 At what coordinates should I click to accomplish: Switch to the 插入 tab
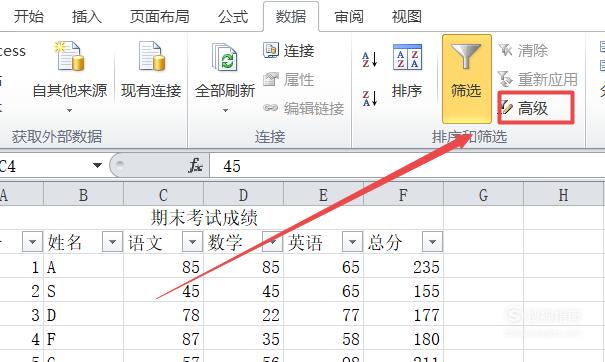click(87, 17)
